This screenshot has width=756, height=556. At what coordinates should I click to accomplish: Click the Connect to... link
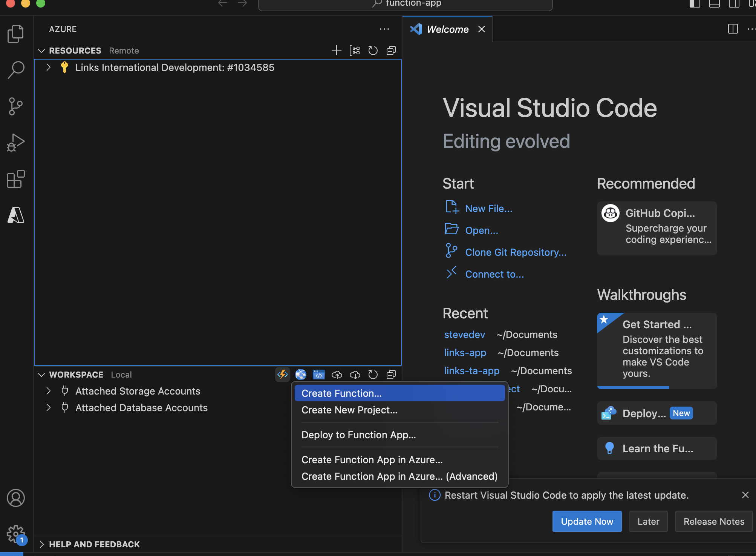click(494, 274)
